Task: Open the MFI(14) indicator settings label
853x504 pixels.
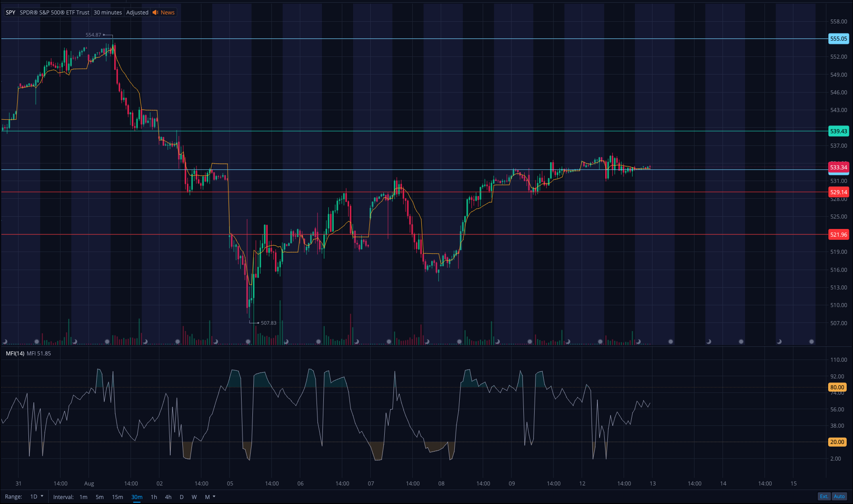Action: pos(15,353)
